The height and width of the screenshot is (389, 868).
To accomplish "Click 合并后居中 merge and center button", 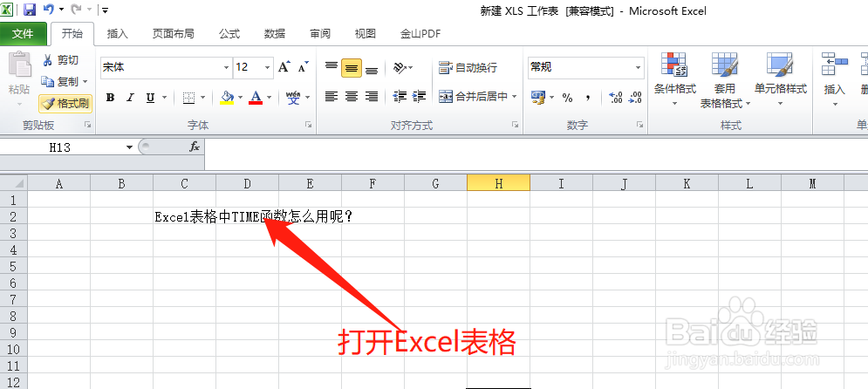I will [x=473, y=97].
